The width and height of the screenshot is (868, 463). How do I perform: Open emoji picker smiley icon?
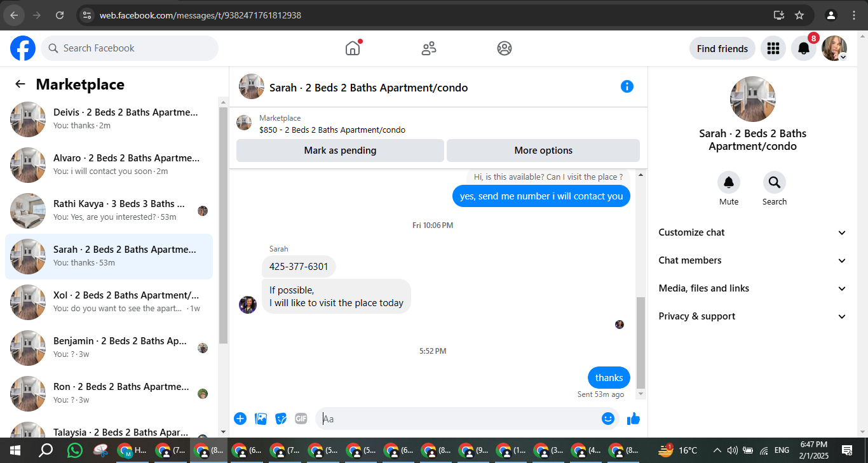click(x=608, y=419)
